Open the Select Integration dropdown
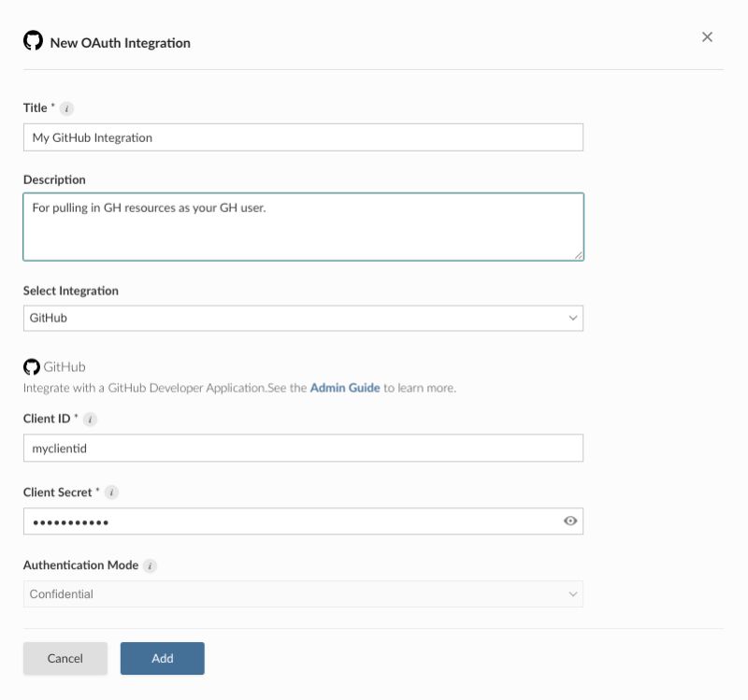 (x=304, y=318)
